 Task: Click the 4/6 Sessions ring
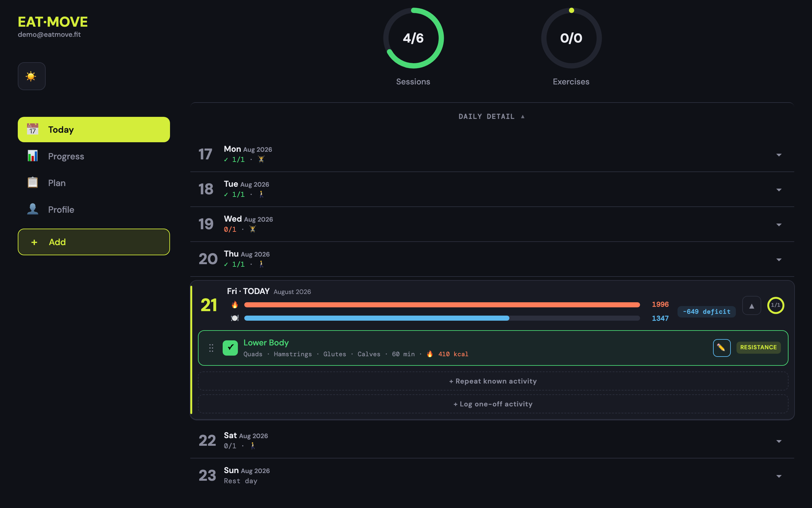(x=413, y=38)
